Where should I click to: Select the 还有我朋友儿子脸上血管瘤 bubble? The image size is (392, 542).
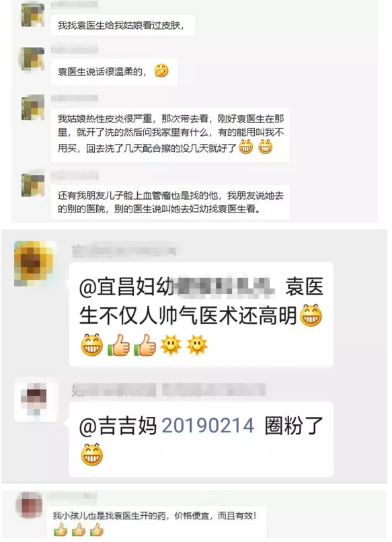tap(170, 202)
